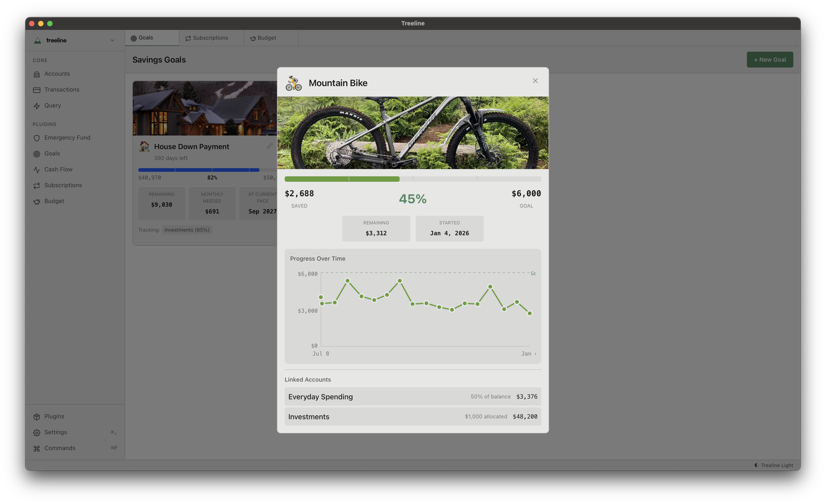The image size is (826, 504).
Task: Click the Everyday Spending linked account row
Action: coord(413,397)
